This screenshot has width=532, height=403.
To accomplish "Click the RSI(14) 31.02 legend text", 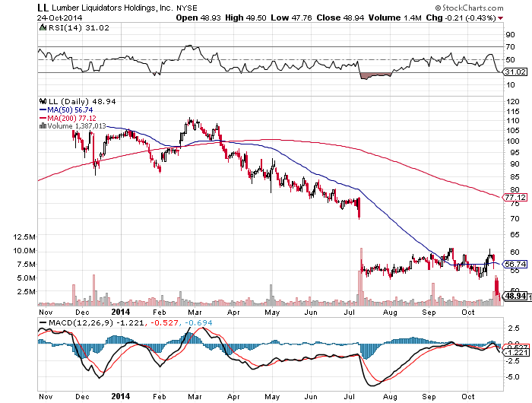I will pos(79,28).
